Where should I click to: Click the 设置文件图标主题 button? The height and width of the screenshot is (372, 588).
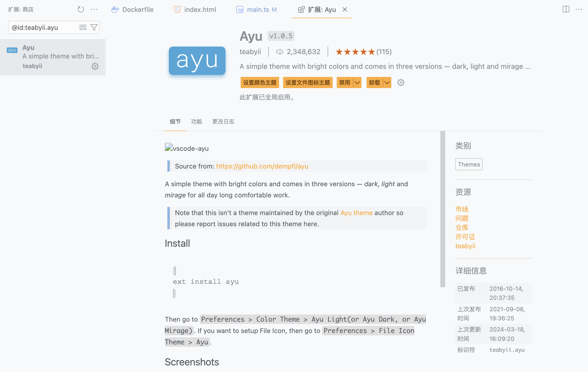308,83
